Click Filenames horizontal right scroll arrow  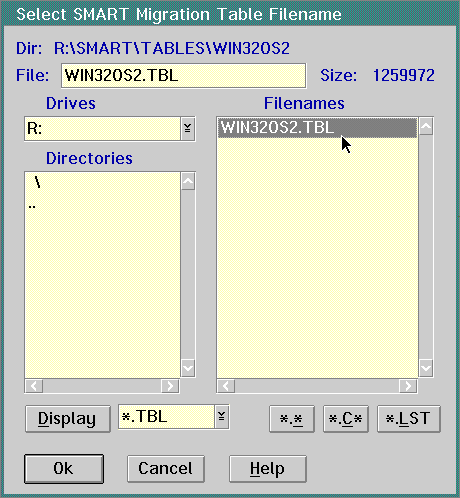point(408,386)
